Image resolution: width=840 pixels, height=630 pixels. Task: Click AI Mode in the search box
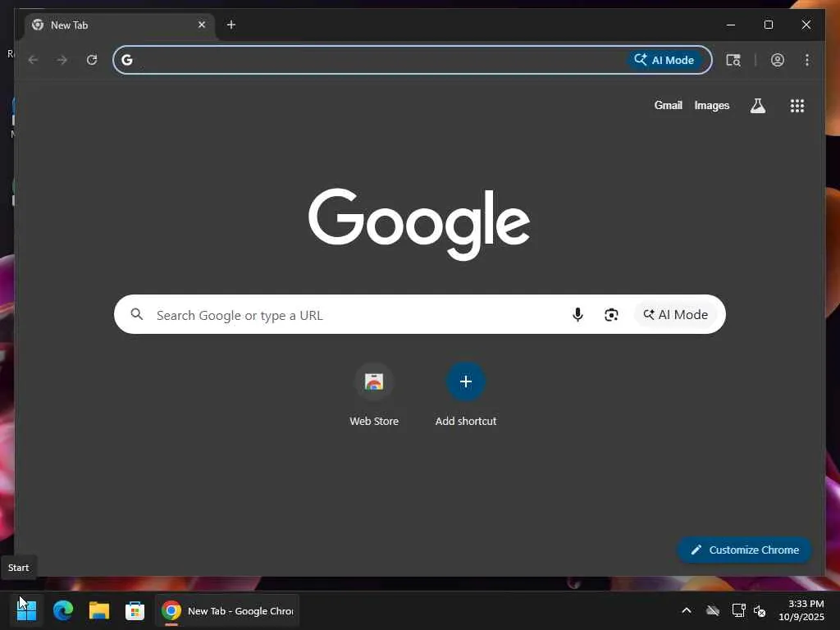coord(675,314)
